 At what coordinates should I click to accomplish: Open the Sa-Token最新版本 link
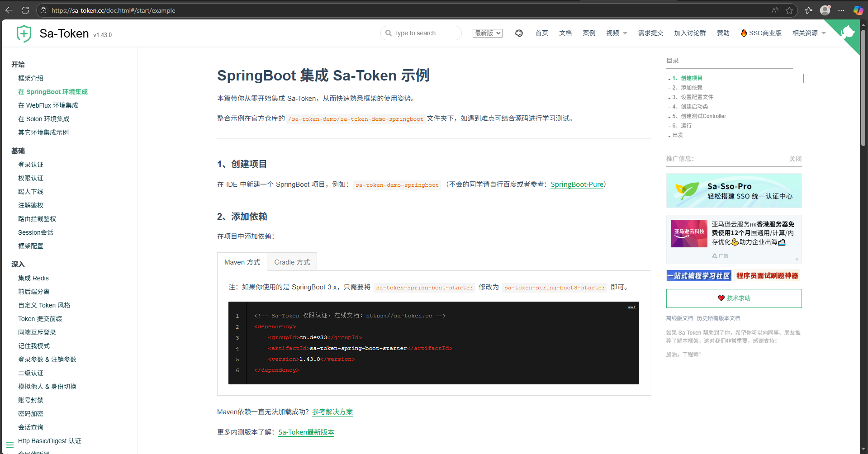pos(306,432)
